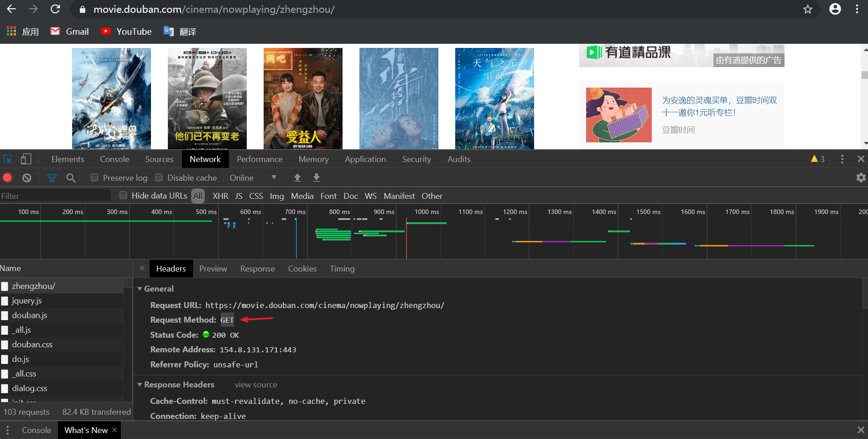The width and height of the screenshot is (868, 439).
Task: Close the request details pane
Action: (x=142, y=268)
